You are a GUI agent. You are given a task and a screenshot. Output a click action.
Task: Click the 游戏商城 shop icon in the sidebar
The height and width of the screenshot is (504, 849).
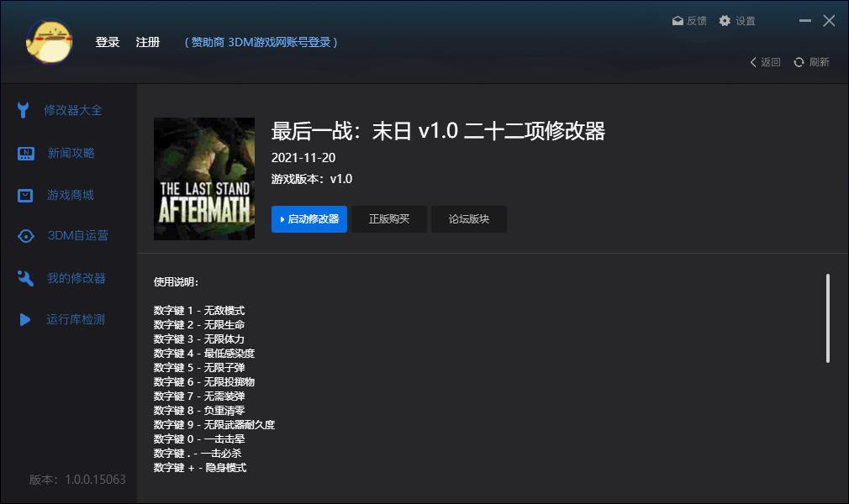click(25, 196)
